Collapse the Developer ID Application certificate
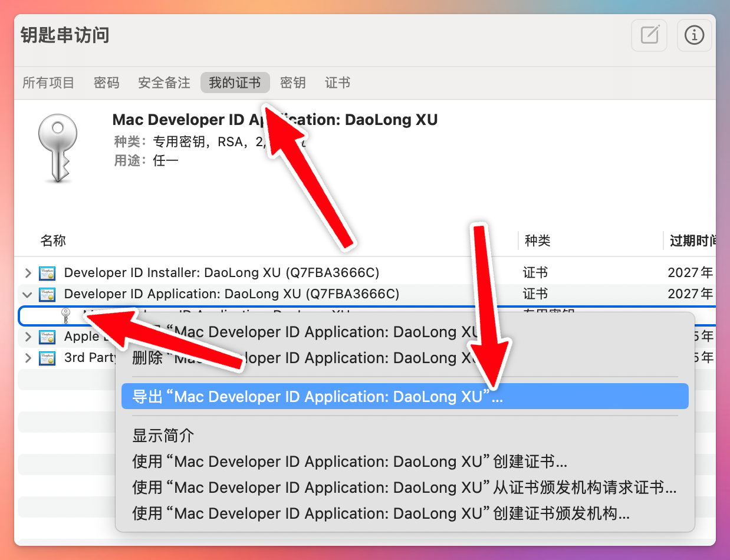This screenshot has height=560, width=730. (x=28, y=294)
